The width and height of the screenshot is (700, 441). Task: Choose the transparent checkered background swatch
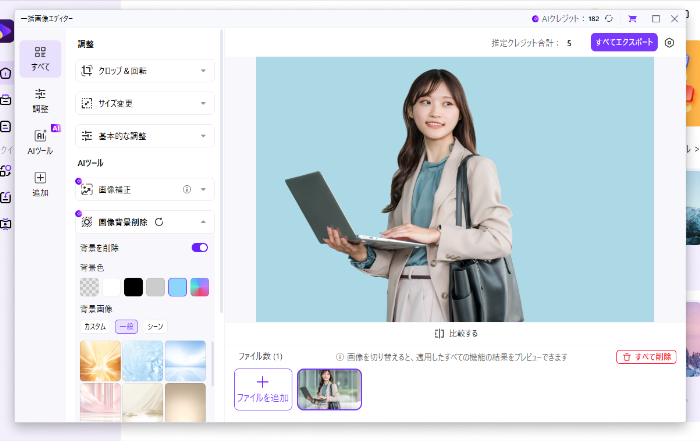coord(89,287)
